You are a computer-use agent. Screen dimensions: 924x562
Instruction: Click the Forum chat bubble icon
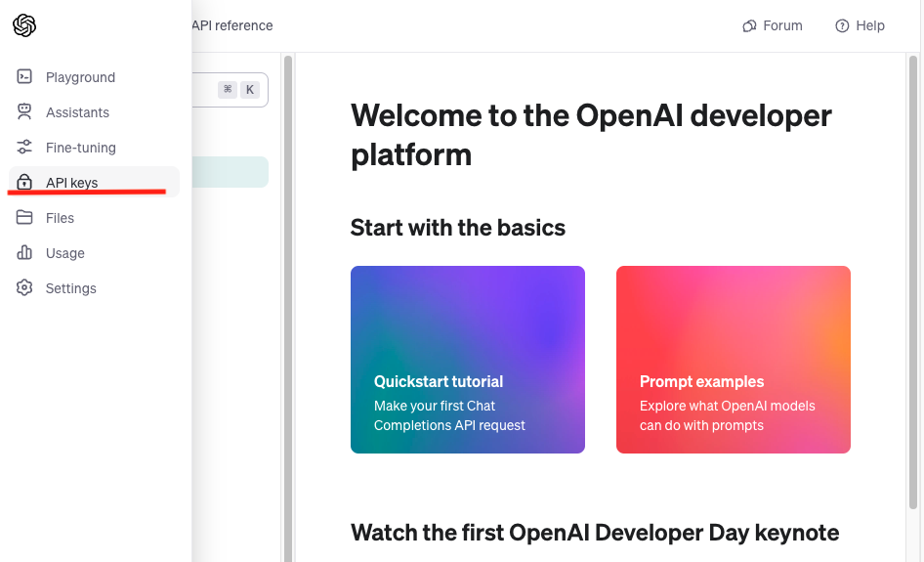coord(749,26)
